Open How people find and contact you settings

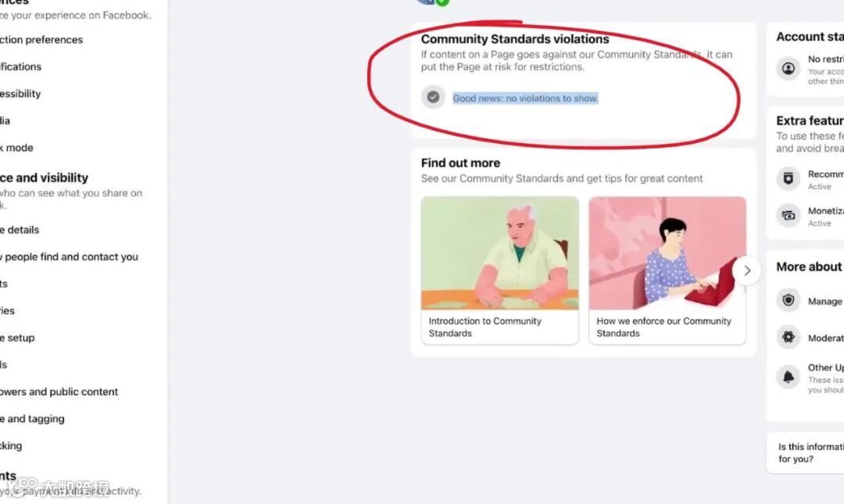69,257
